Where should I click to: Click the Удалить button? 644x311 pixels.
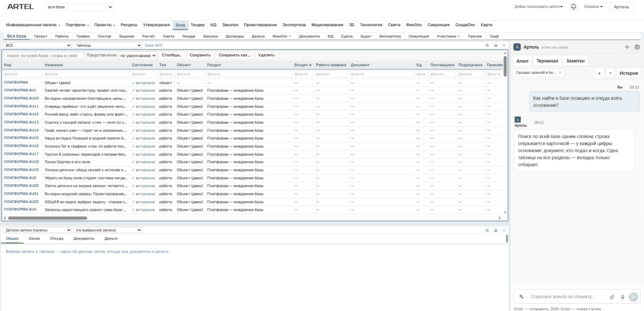pyautogui.click(x=266, y=55)
